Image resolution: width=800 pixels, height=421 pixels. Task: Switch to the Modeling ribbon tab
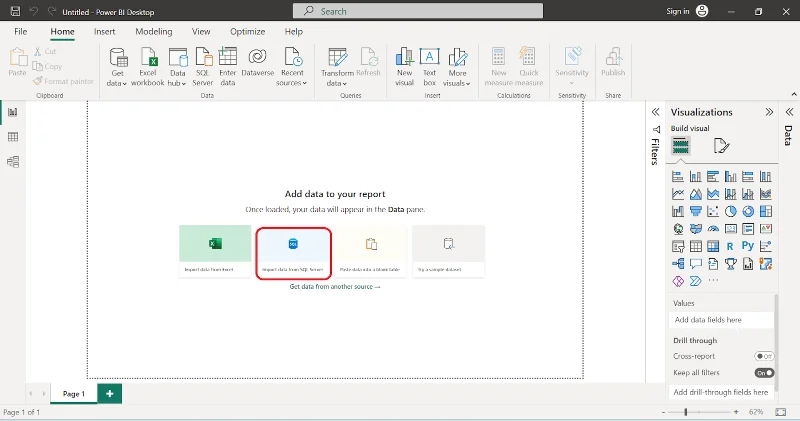[x=154, y=32]
